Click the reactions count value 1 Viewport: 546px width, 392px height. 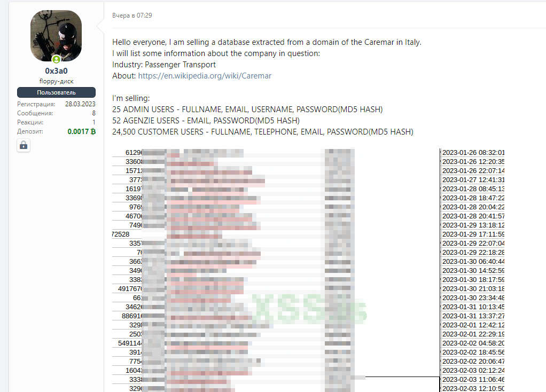coord(93,122)
